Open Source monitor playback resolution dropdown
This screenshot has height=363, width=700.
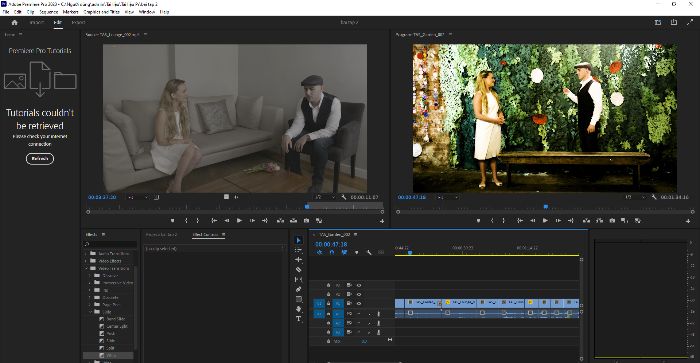tap(325, 197)
